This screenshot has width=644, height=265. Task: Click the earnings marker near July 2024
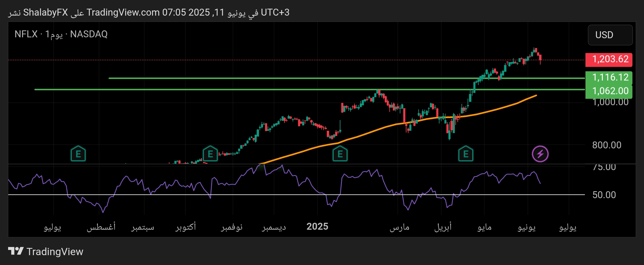pos(78,154)
